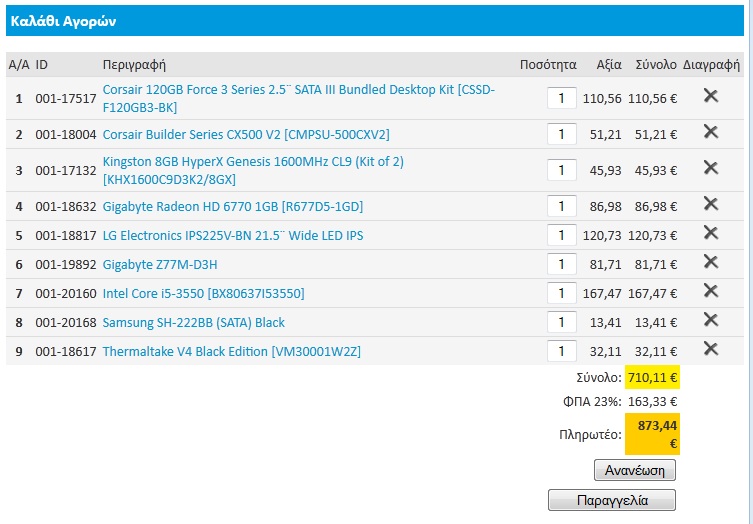Delete the LG Electronics IPS225V-BN row
This screenshot has height=524, width=753.
click(711, 233)
